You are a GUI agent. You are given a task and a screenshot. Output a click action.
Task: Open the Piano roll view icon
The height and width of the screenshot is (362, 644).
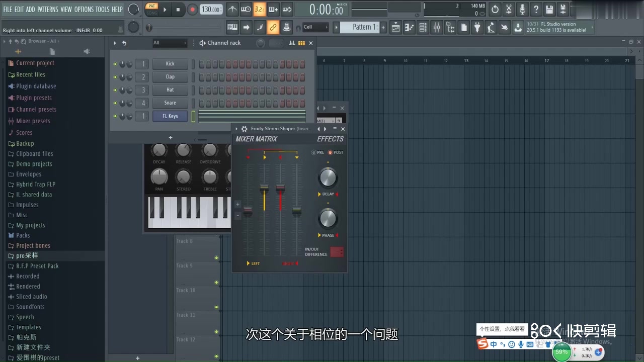[410, 28]
